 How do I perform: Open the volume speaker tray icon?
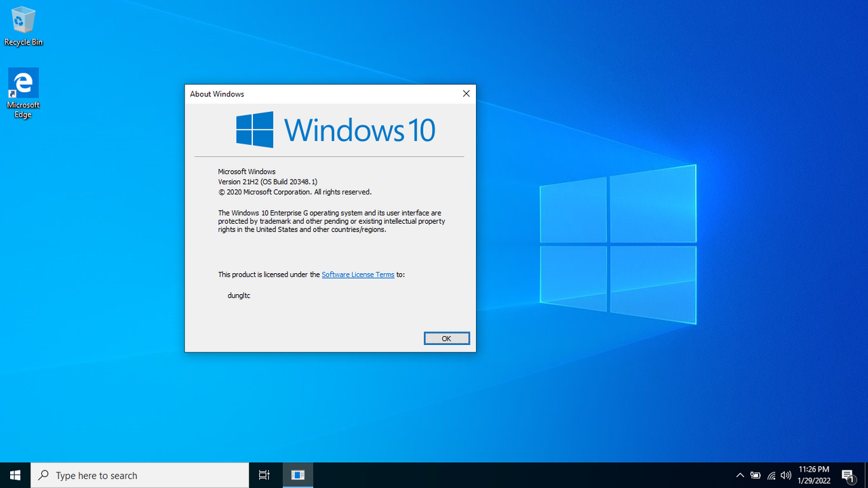coord(786,475)
